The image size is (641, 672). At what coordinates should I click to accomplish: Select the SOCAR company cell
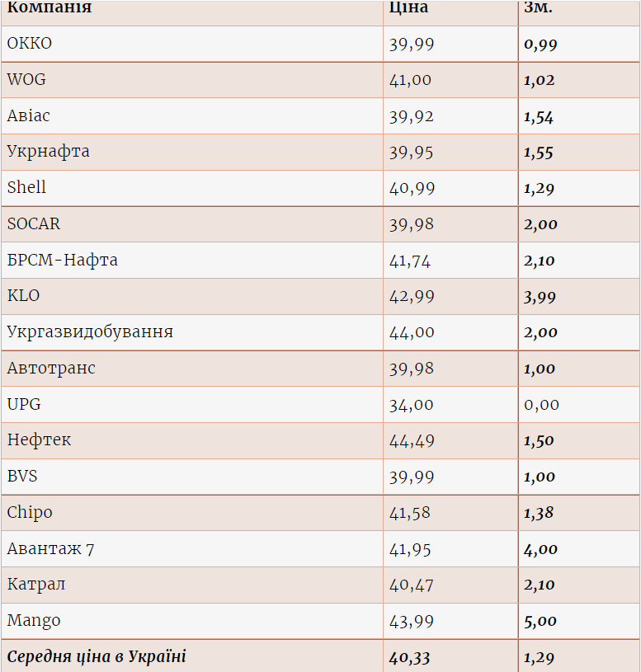click(x=34, y=224)
